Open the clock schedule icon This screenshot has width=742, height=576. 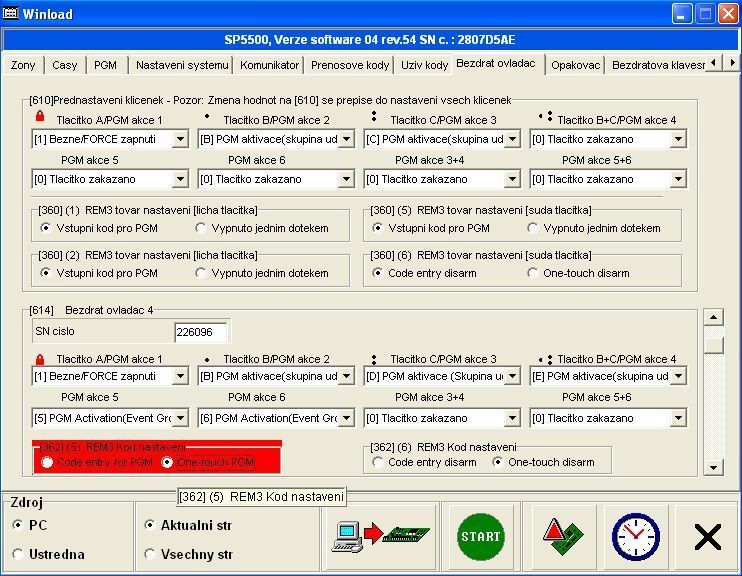tap(636, 538)
